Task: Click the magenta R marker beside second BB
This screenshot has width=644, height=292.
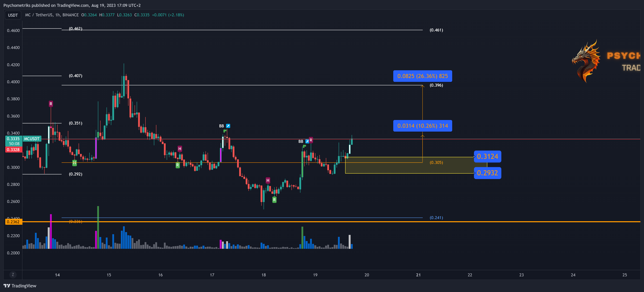Action: (311, 140)
